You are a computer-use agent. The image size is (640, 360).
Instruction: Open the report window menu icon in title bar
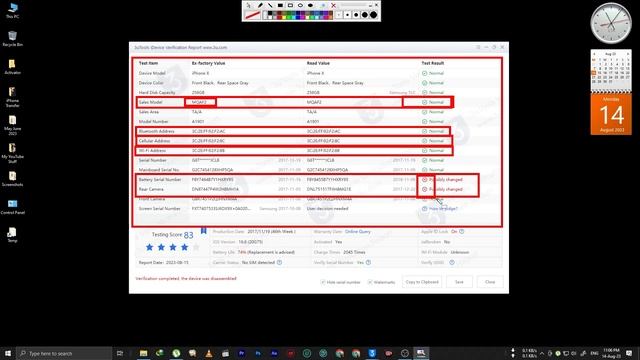coord(478,47)
